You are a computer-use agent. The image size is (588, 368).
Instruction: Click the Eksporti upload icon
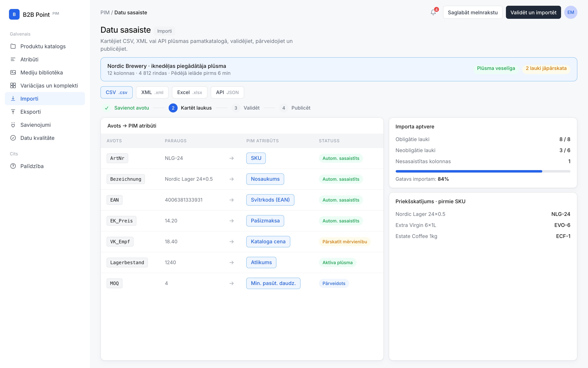coord(13,112)
